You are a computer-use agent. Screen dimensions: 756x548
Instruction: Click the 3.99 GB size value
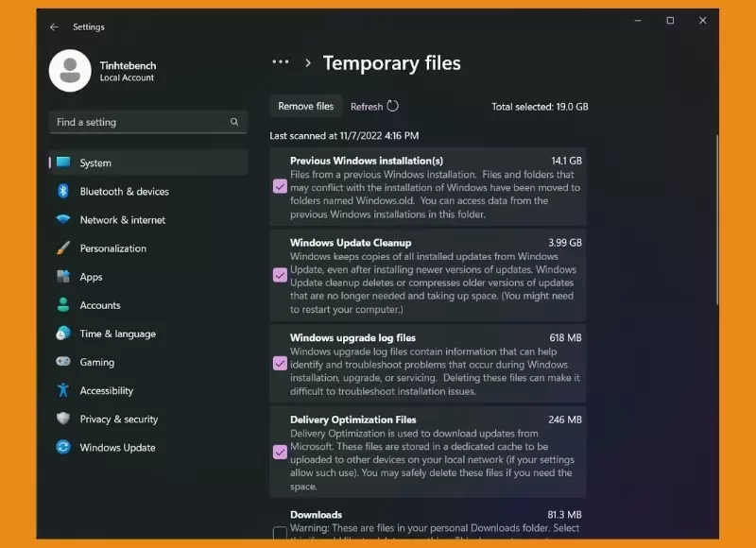click(x=564, y=243)
